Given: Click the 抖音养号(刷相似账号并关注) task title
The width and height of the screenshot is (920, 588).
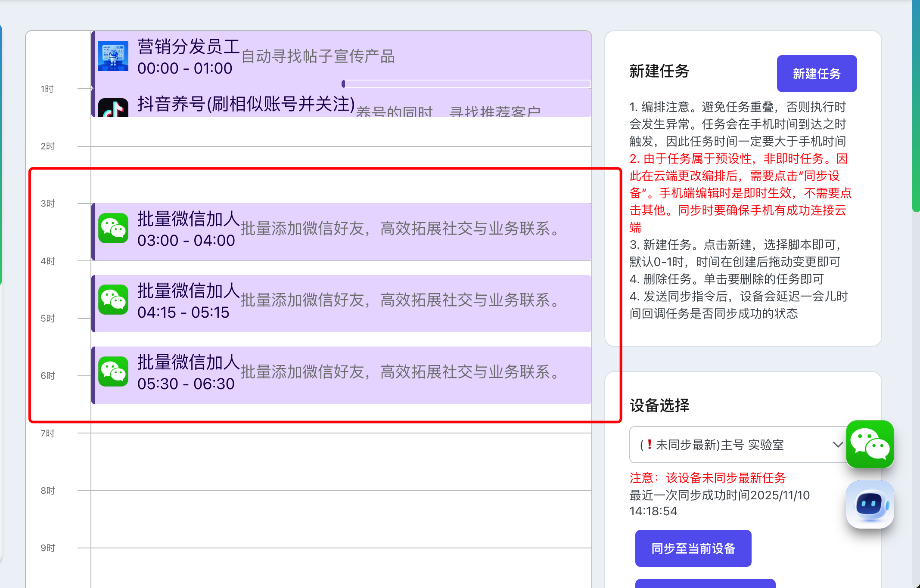Looking at the screenshot, I should [246, 104].
